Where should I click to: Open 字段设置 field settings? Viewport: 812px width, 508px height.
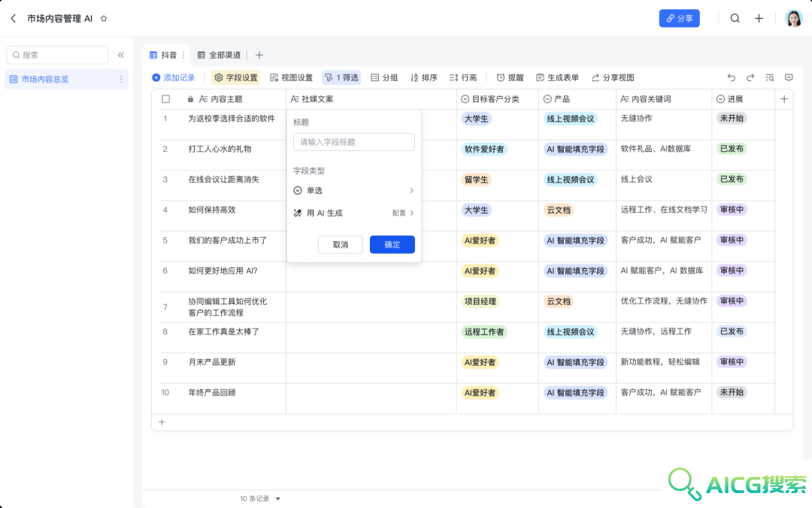[x=235, y=77]
